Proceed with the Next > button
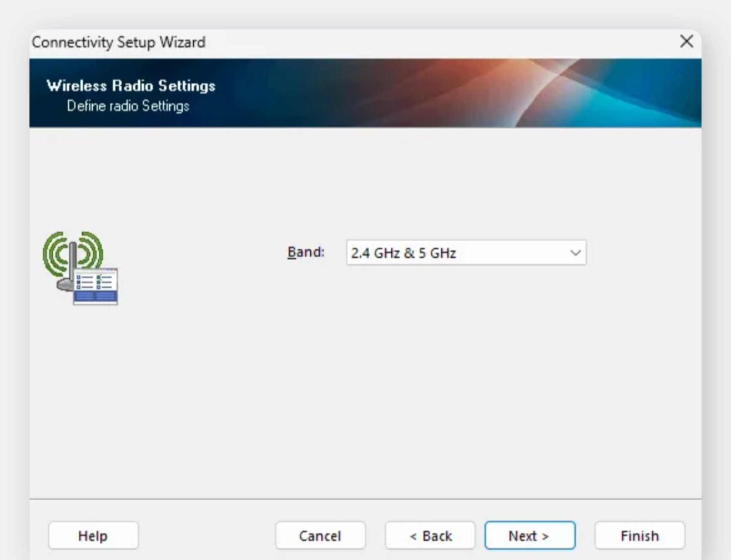 pyautogui.click(x=529, y=536)
